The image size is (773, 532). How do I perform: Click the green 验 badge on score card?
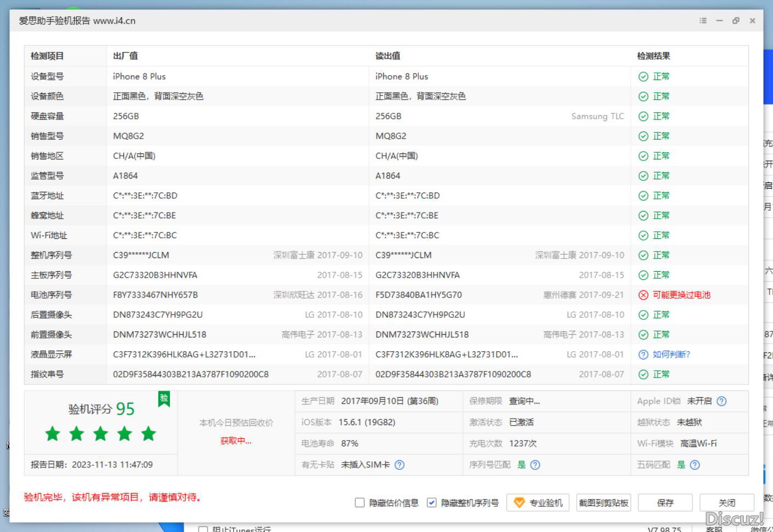164,399
